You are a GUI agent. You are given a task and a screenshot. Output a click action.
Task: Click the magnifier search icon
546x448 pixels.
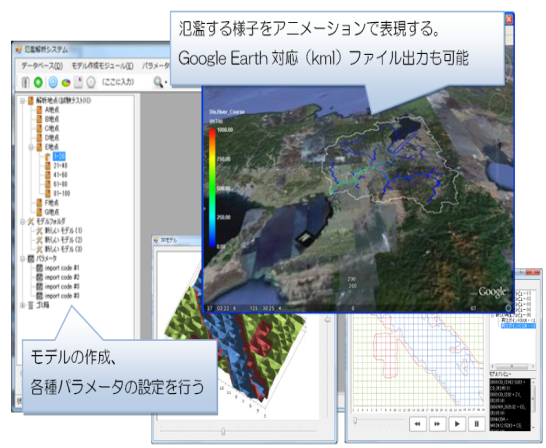[158, 82]
